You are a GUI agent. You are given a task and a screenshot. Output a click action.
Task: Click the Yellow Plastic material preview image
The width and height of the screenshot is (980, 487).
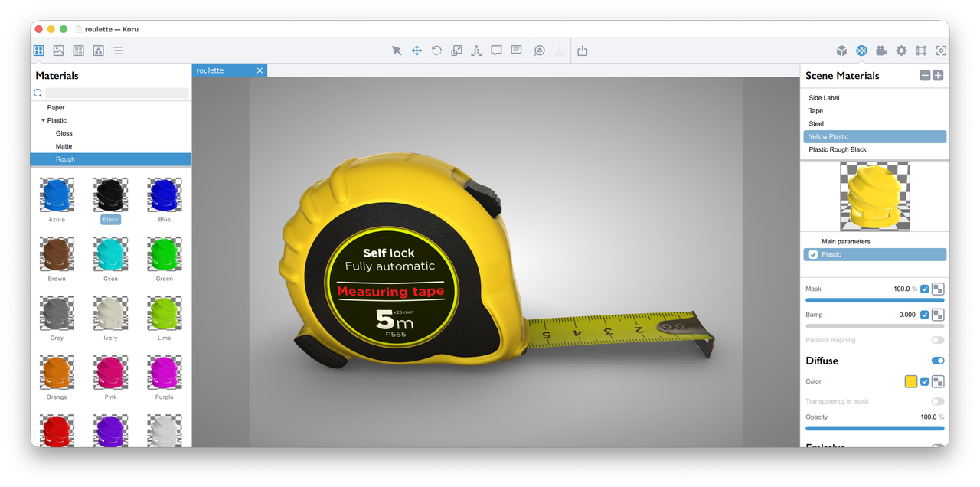(875, 196)
